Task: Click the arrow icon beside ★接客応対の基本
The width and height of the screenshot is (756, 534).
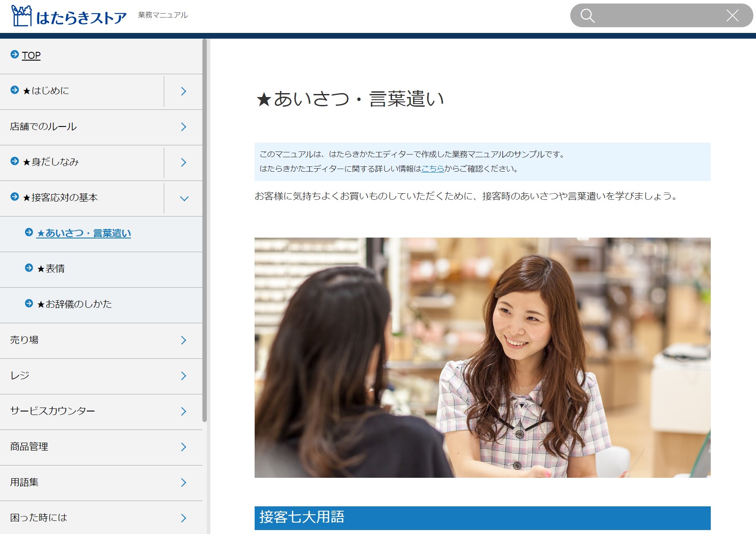Action: [x=14, y=197]
